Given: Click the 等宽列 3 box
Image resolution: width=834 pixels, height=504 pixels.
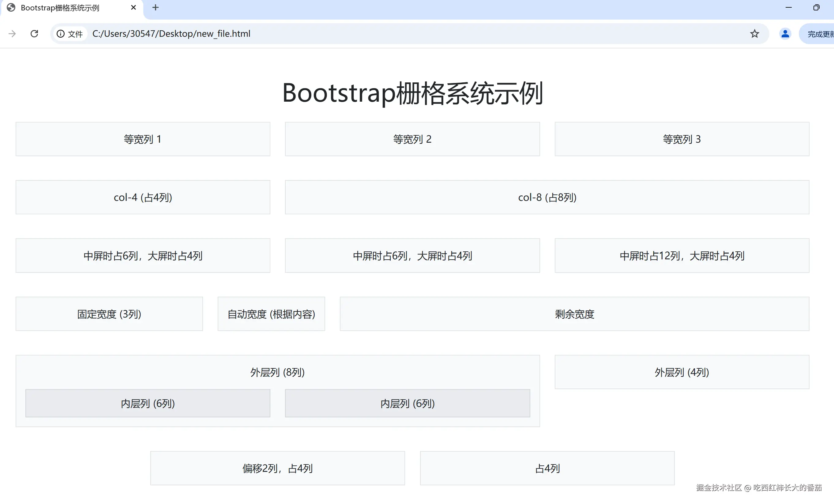Looking at the screenshot, I should [x=682, y=139].
